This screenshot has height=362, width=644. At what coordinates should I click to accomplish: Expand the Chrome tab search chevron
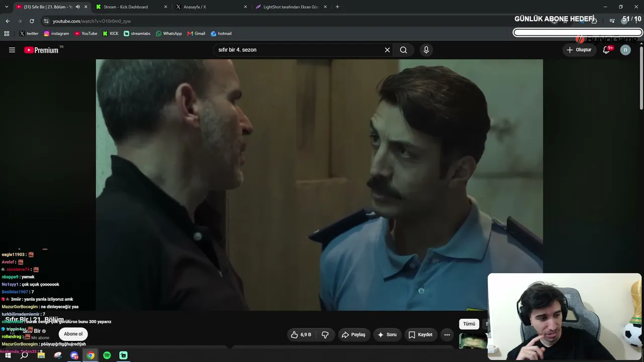click(8, 7)
